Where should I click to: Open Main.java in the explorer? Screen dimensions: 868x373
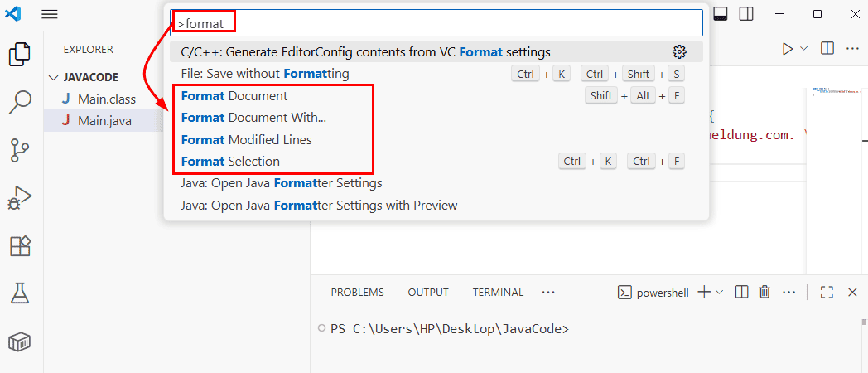tap(104, 121)
